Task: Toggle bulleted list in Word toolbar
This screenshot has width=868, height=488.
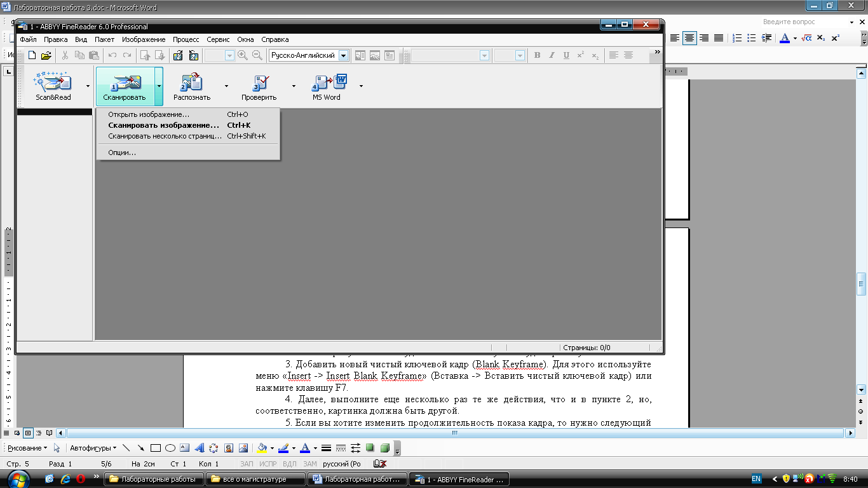Action: click(x=752, y=38)
